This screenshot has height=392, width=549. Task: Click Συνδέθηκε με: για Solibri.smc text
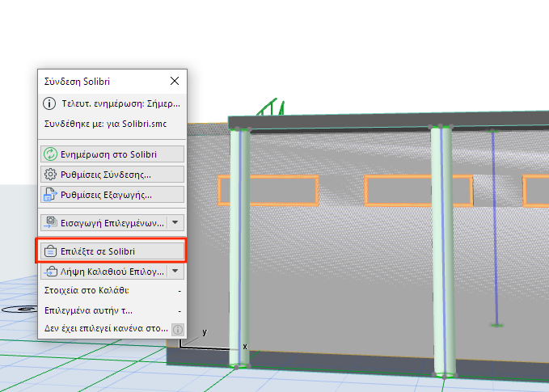[x=105, y=124]
